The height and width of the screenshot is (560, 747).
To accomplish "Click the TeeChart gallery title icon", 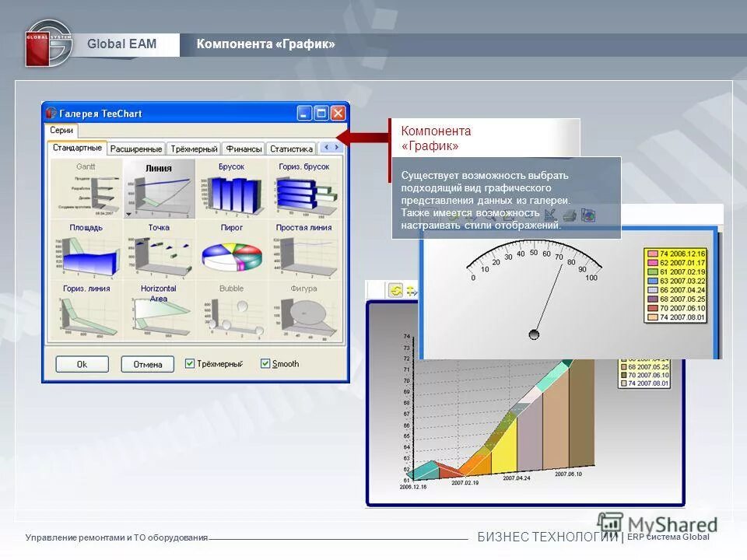I will coord(51,114).
